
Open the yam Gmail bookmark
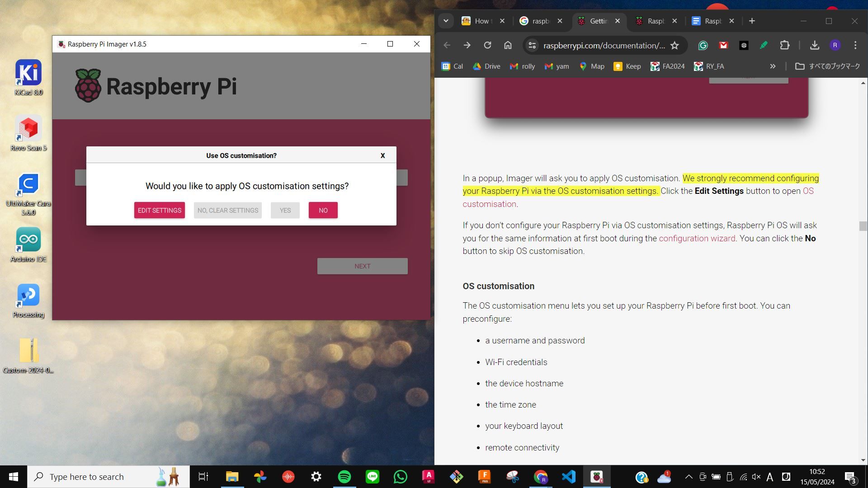557,66
